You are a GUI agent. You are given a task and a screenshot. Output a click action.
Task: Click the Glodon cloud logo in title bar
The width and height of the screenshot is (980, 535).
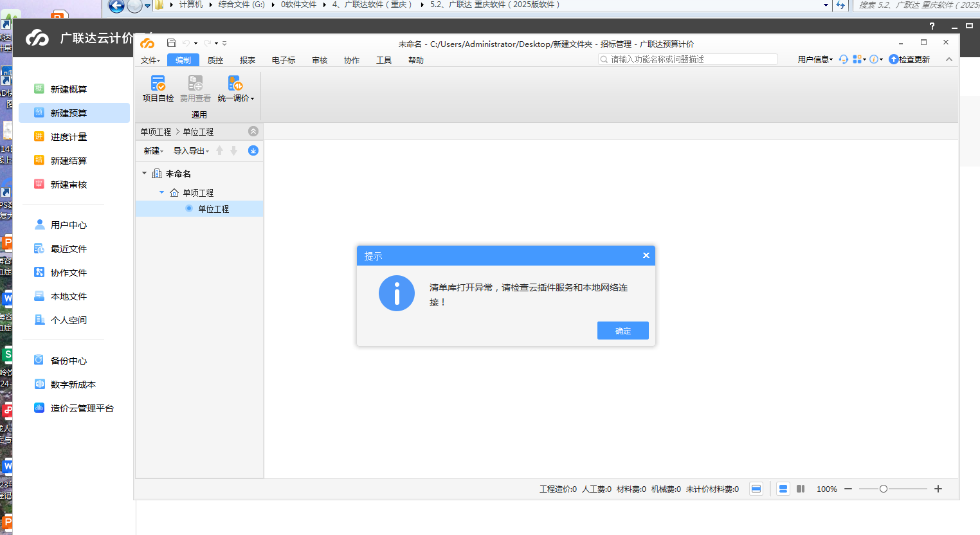tap(148, 43)
